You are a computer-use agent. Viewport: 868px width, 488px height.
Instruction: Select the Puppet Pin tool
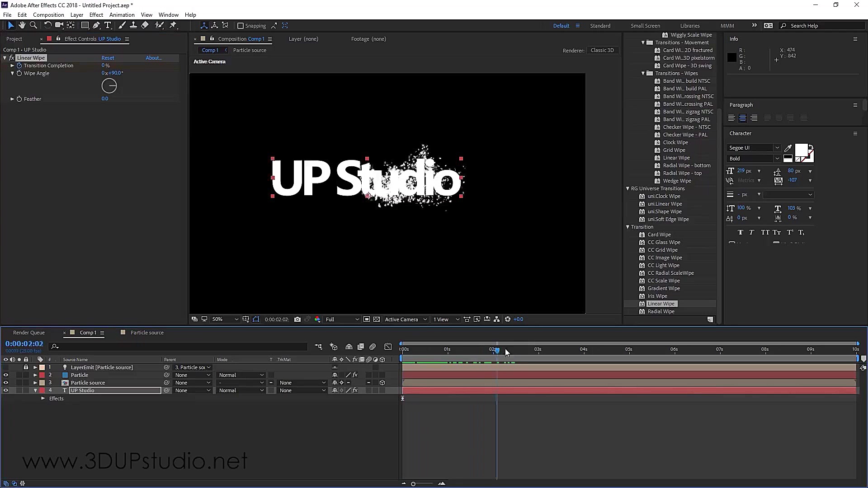coord(173,25)
